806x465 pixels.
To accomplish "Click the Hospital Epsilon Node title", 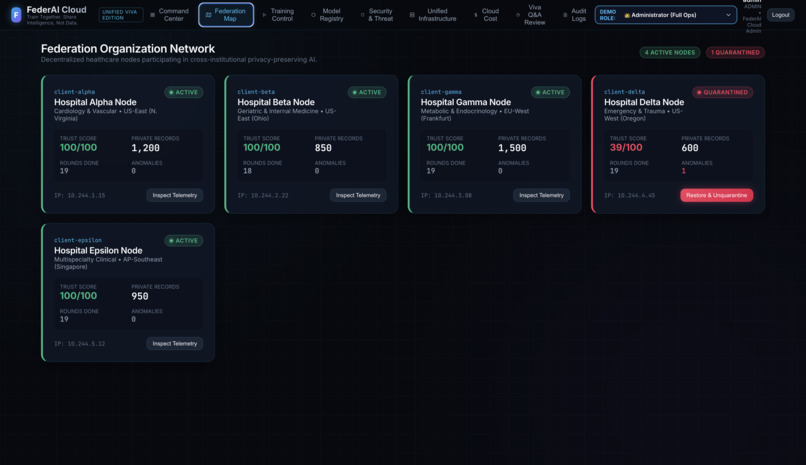I will pyautogui.click(x=98, y=251).
